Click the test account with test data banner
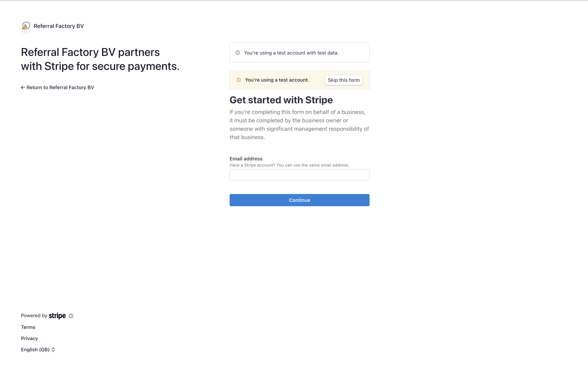 pyautogui.click(x=299, y=52)
